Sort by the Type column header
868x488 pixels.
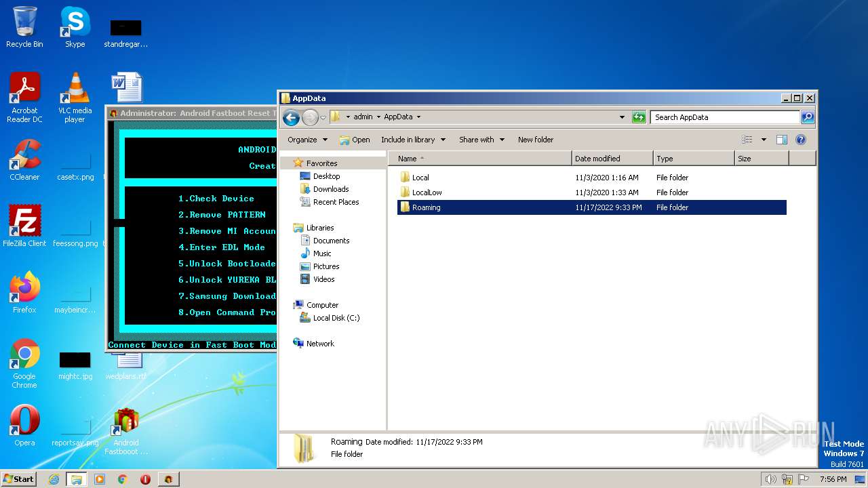pos(694,159)
